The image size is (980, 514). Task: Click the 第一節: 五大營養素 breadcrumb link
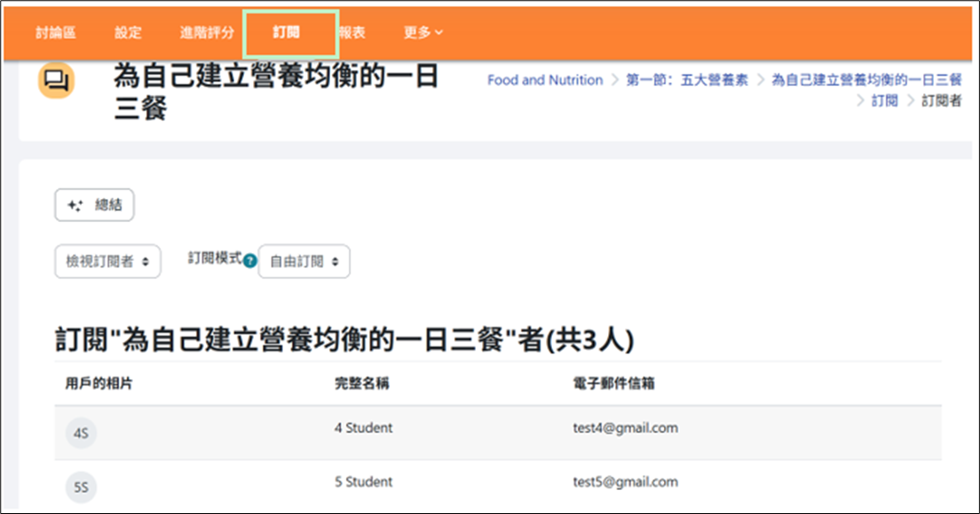[686, 80]
